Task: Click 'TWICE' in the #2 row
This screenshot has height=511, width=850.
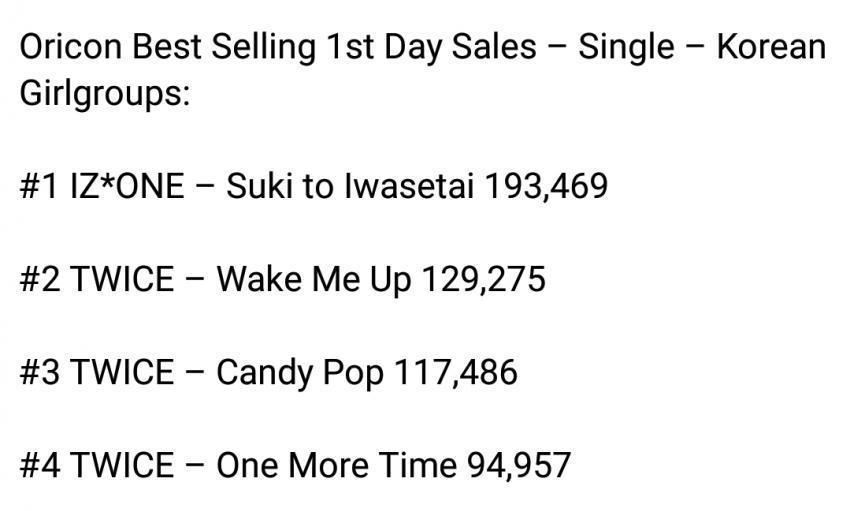Action: click(123, 279)
